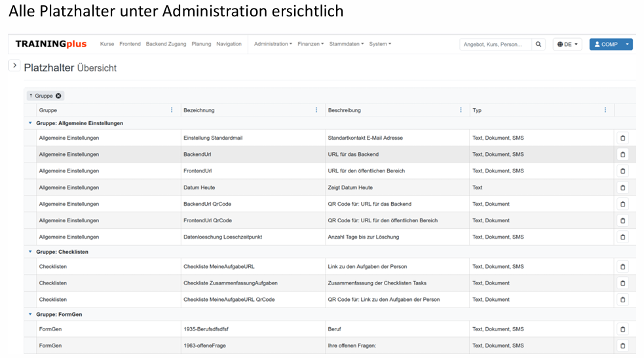Open the Finanzen menu
This screenshot has height=358, width=644.
click(311, 44)
